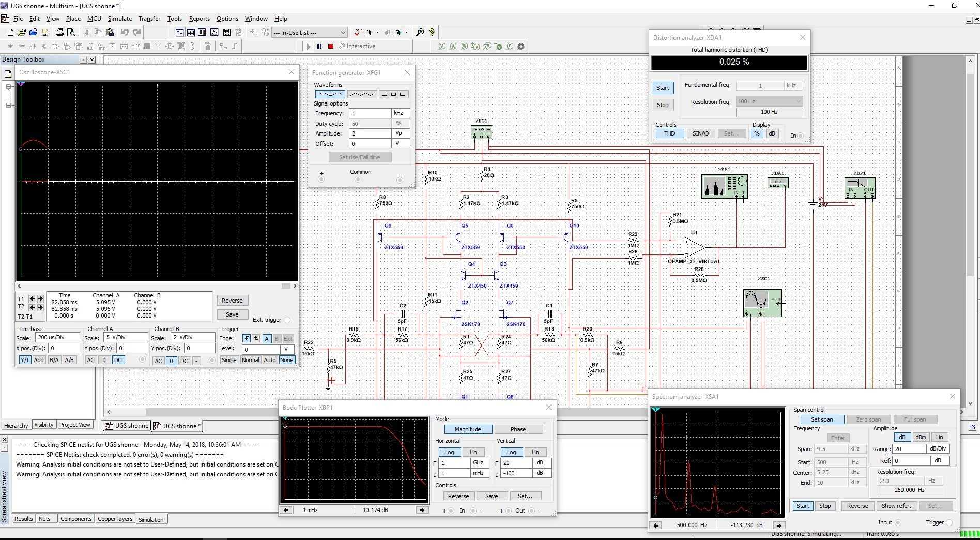Toggle the Spreadsheet view icon
The width and height of the screenshot is (980, 540).
point(191,32)
